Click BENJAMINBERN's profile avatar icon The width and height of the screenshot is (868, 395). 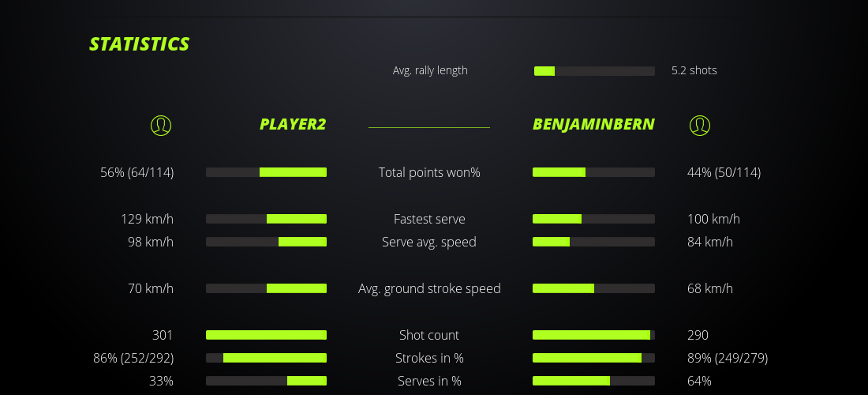700,125
